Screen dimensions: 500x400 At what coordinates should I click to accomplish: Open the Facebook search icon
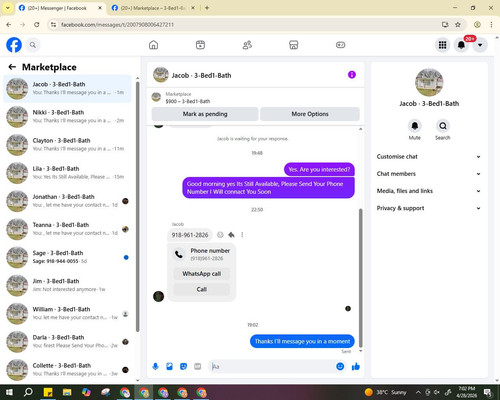pos(33,45)
